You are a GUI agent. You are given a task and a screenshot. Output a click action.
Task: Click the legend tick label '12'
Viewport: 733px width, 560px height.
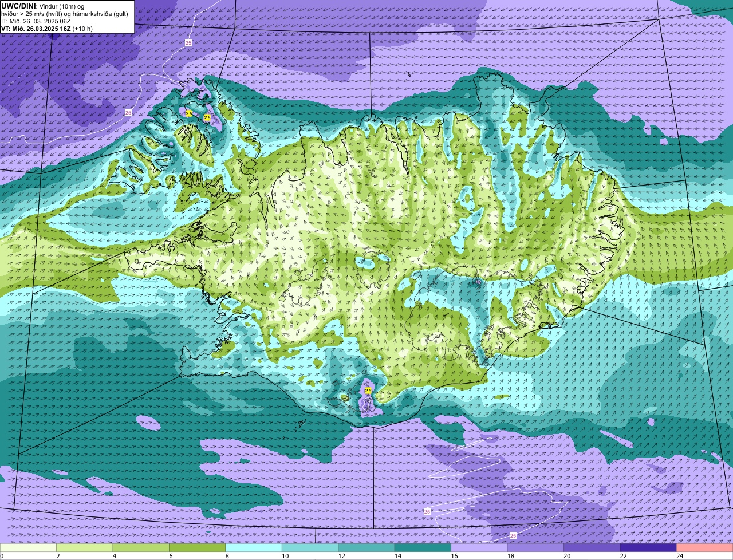click(341, 556)
